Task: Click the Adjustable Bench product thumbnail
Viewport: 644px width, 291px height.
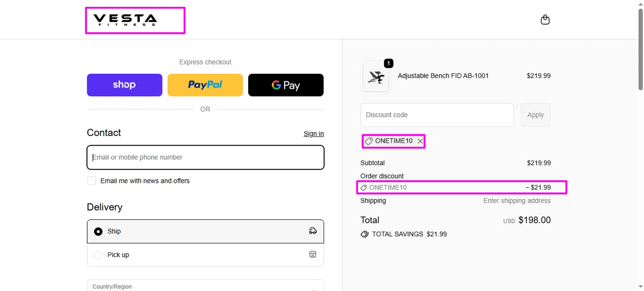Action: click(376, 76)
